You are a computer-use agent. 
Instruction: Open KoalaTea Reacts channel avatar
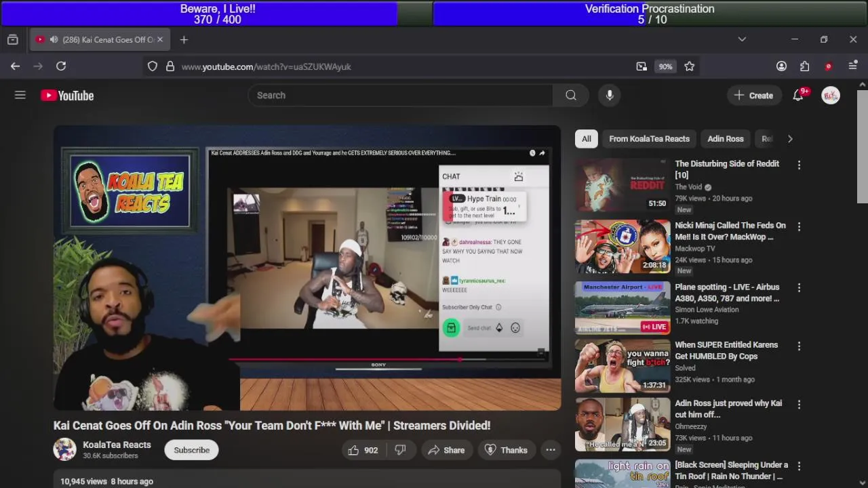click(x=65, y=449)
